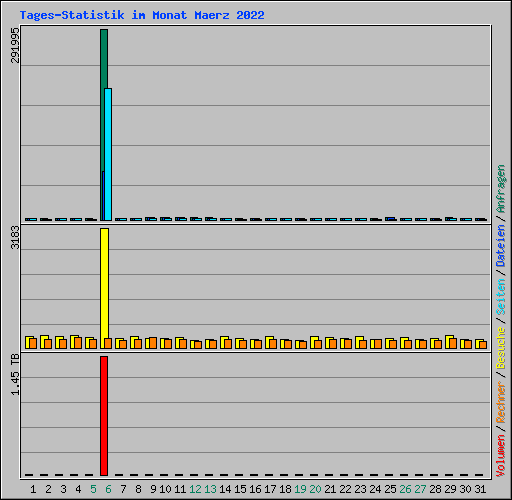Click day 31 on the x-axis
The image size is (512, 500).
pyautogui.click(x=480, y=489)
